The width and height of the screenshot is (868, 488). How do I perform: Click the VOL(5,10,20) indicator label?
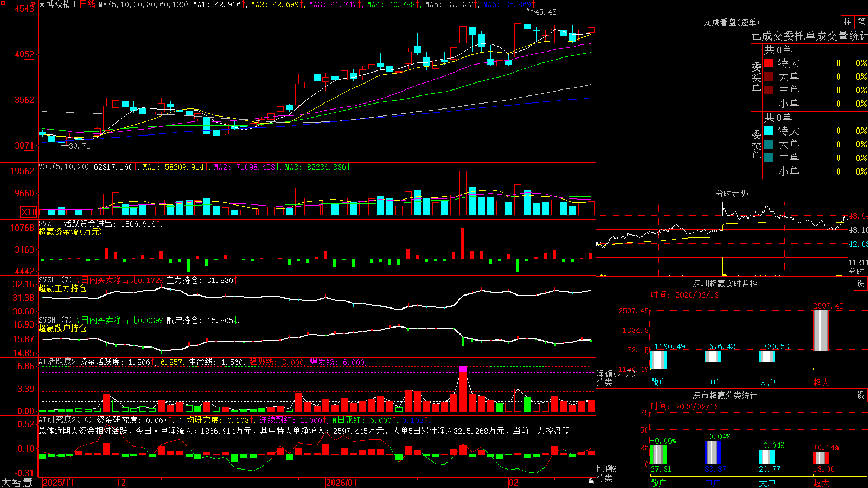click(x=63, y=167)
